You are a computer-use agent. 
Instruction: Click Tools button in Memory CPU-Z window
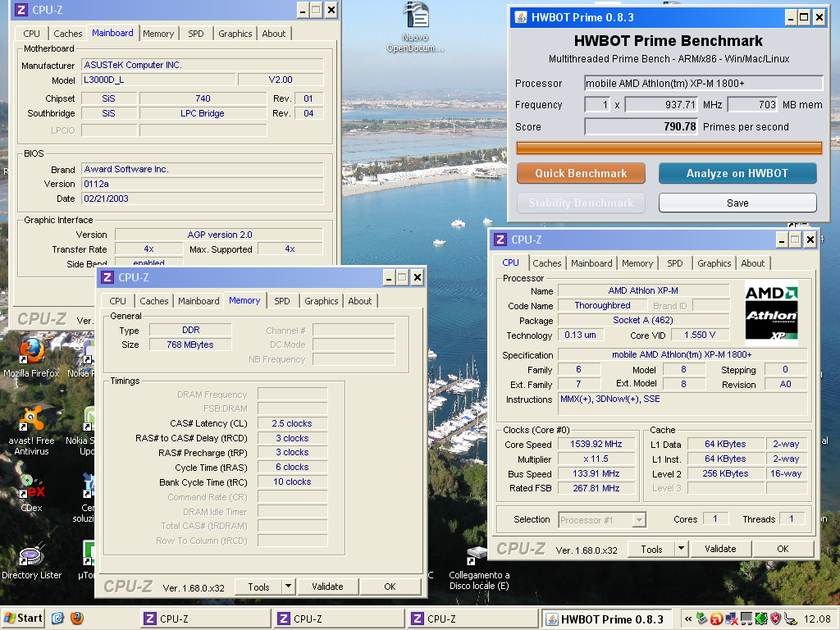(258, 587)
